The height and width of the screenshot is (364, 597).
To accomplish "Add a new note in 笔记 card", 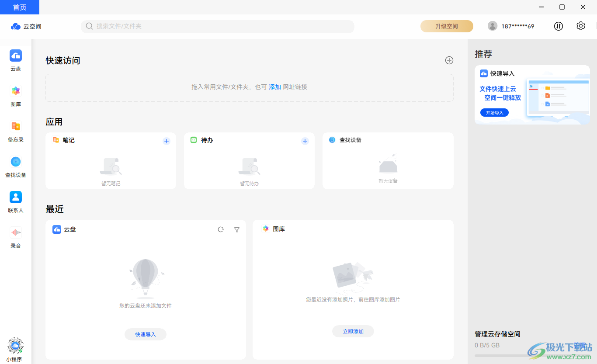I will (x=167, y=141).
